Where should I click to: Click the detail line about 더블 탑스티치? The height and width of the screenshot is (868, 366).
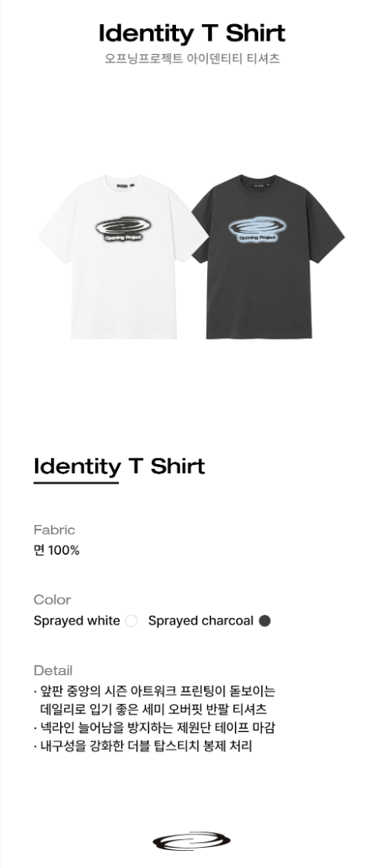point(143,745)
